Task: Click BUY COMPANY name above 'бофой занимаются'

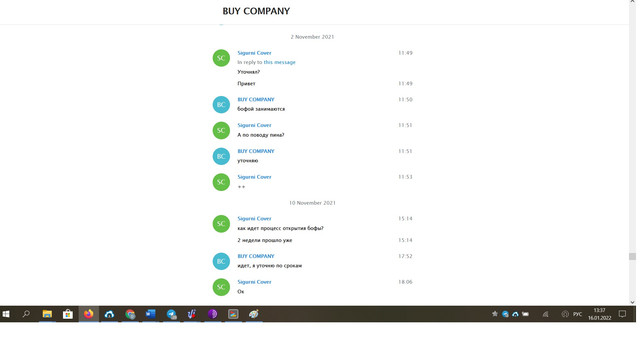Action: pos(256,99)
